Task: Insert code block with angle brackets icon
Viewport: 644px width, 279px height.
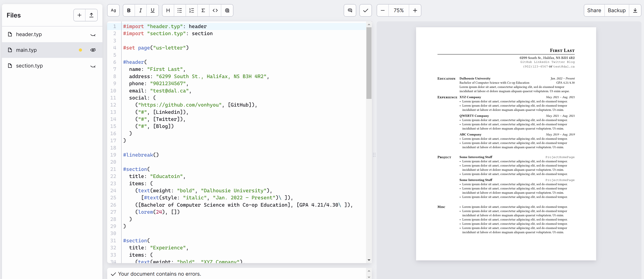Action: coord(215,11)
